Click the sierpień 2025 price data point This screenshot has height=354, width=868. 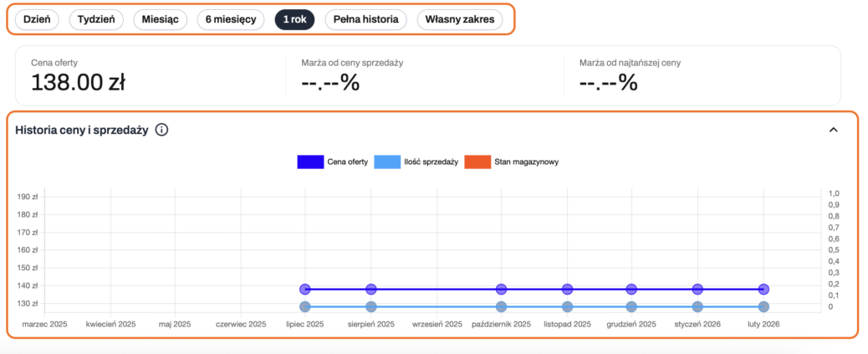pyautogui.click(x=370, y=290)
